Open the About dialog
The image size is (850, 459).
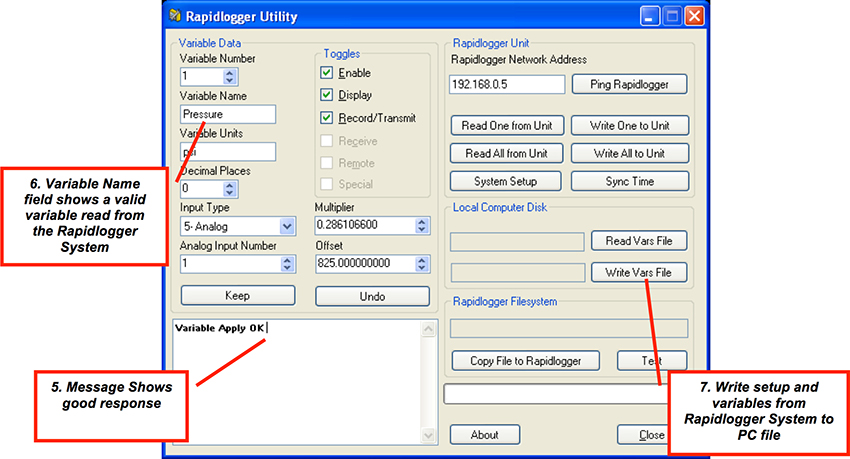485,435
